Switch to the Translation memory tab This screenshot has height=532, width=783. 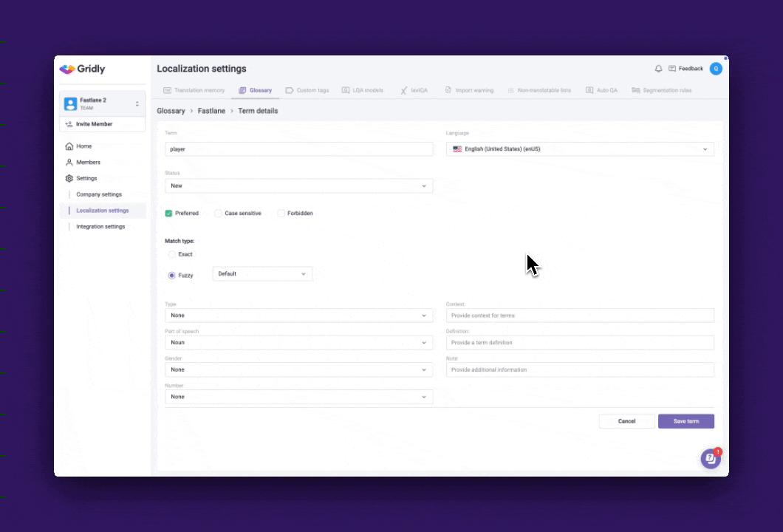pyautogui.click(x=194, y=90)
